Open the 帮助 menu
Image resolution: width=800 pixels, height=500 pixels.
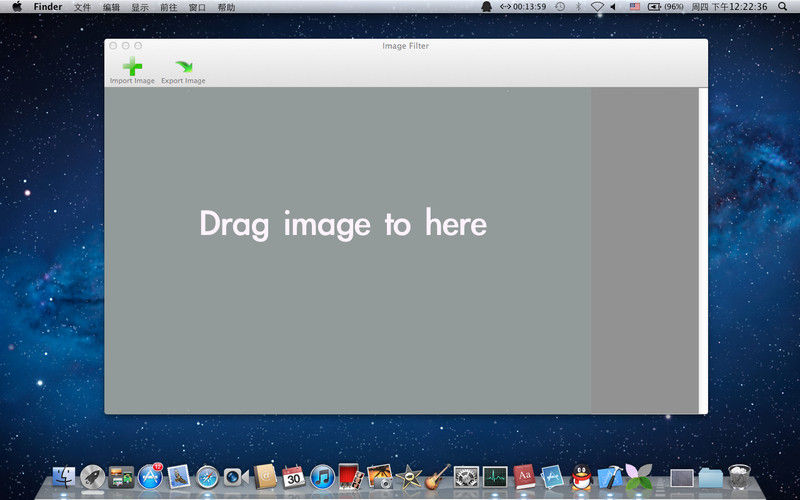click(226, 7)
